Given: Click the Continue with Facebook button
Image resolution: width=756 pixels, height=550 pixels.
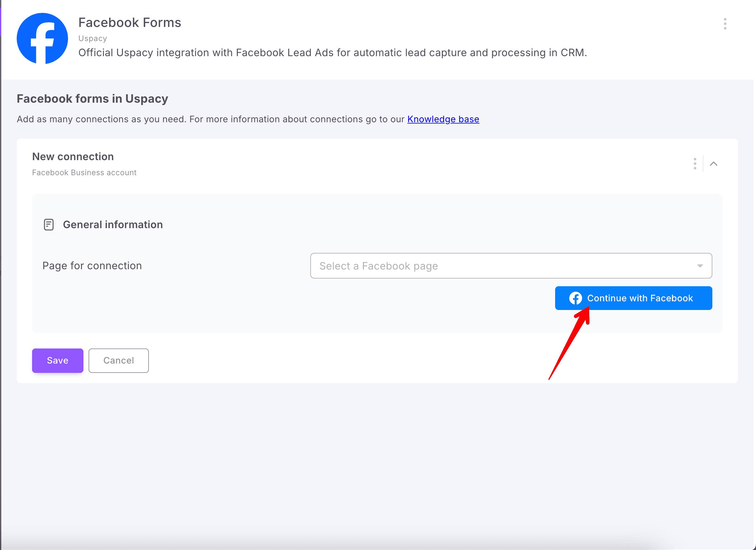Looking at the screenshot, I should point(633,298).
